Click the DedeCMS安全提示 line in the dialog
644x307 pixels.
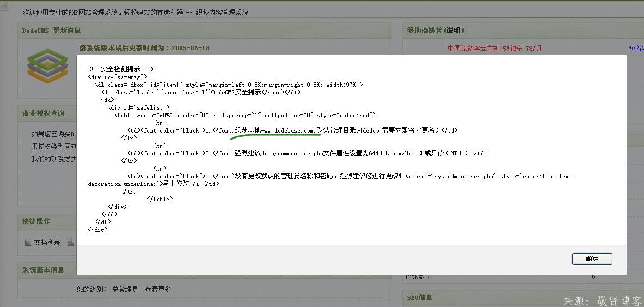[x=201, y=92]
